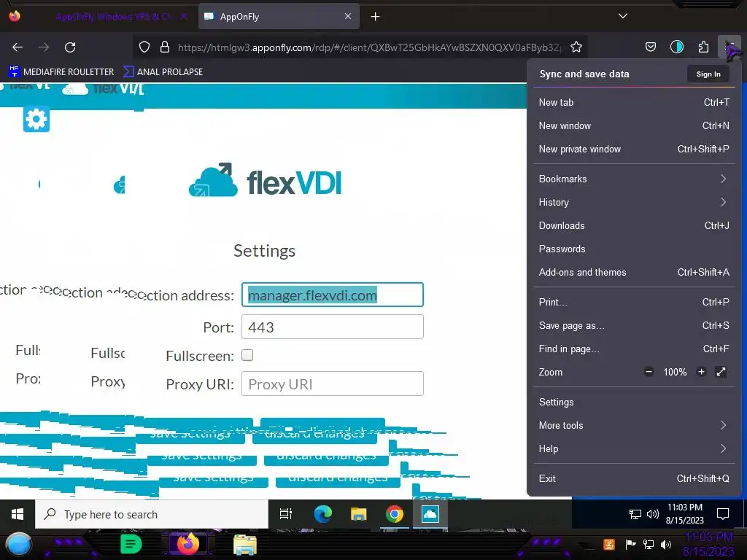Choose New window from menu
The image size is (747, 560).
634,125
